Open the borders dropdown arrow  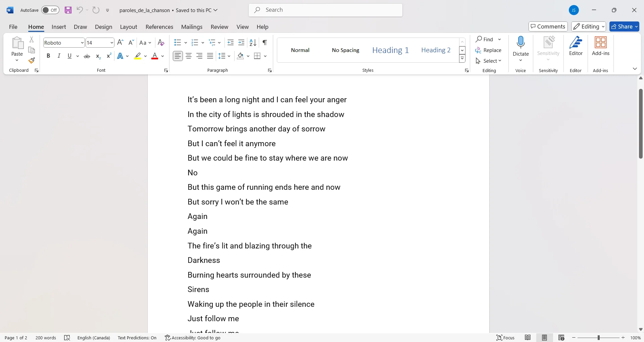[x=265, y=56]
